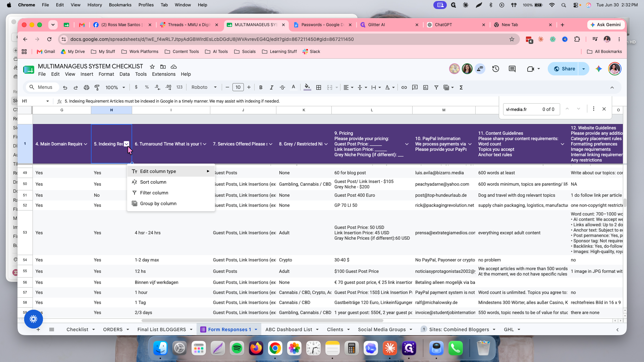Screen dimensions: 644x362
Task: Switch to ABC Dashboard List sheet tab
Action: tap(289, 329)
